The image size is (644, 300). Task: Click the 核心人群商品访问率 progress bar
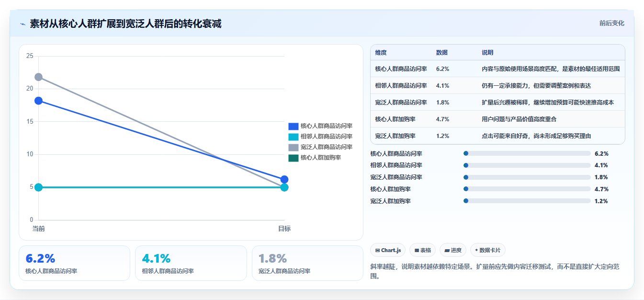527,153
